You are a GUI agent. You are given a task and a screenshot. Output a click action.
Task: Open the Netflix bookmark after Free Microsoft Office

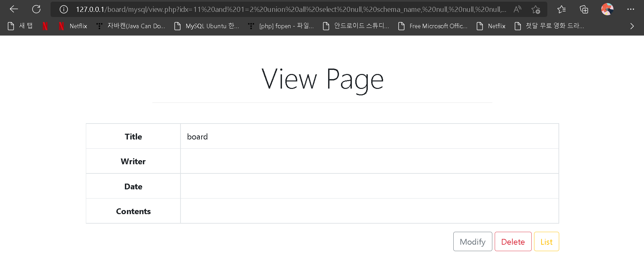click(x=491, y=26)
